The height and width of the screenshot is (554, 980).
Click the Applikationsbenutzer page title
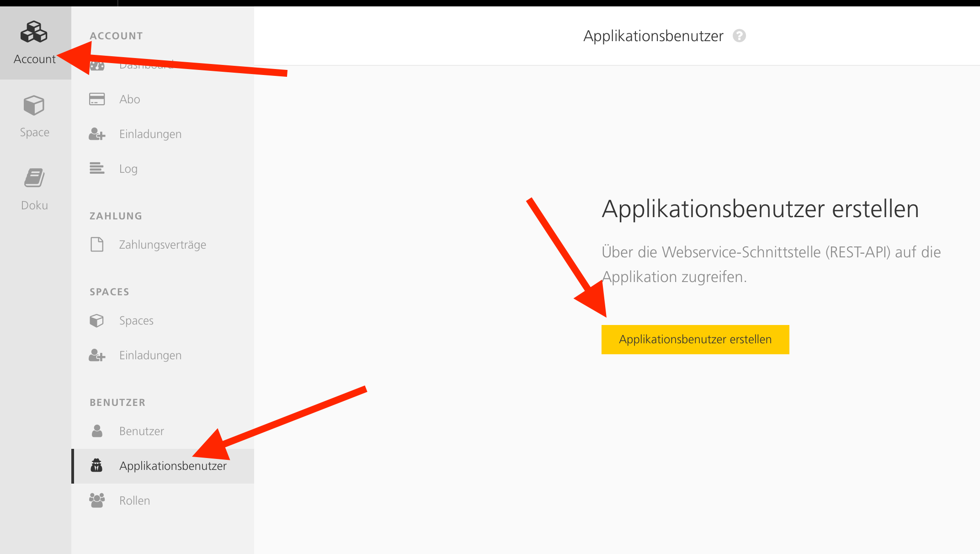tap(653, 36)
